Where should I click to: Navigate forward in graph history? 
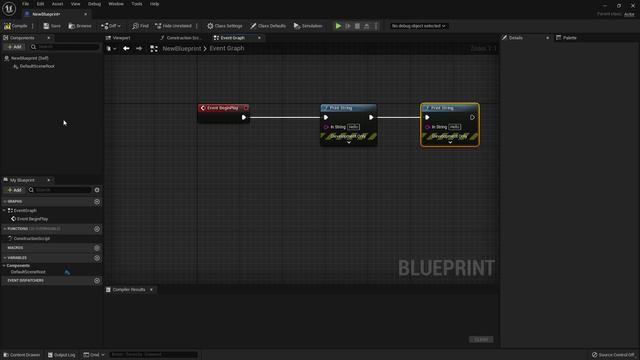click(x=139, y=49)
